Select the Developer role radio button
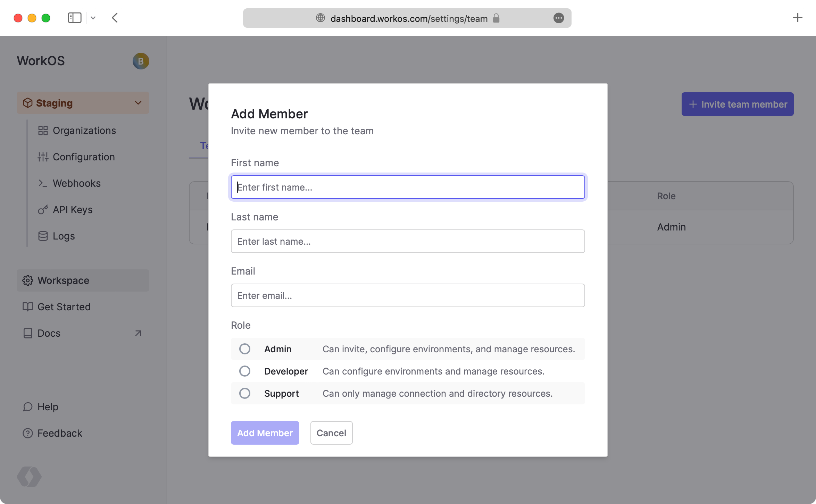The height and width of the screenshot is (504, 816). click(x=244, y=371)
